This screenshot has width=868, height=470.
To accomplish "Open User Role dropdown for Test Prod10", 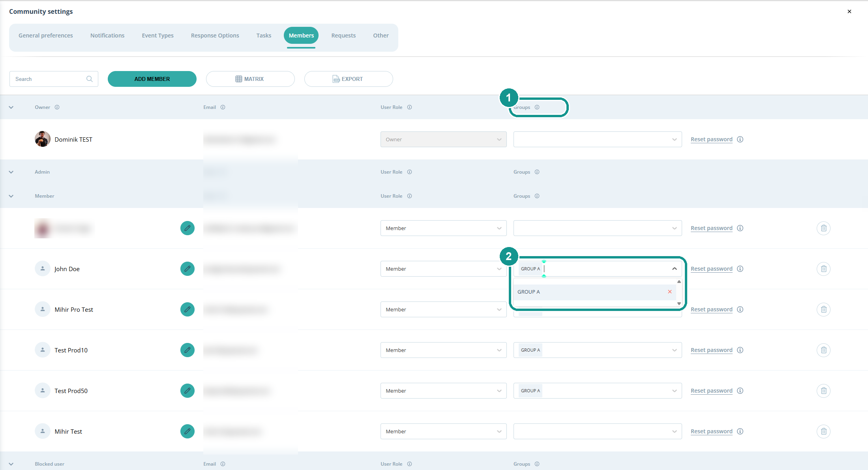I will coord(443,350).
